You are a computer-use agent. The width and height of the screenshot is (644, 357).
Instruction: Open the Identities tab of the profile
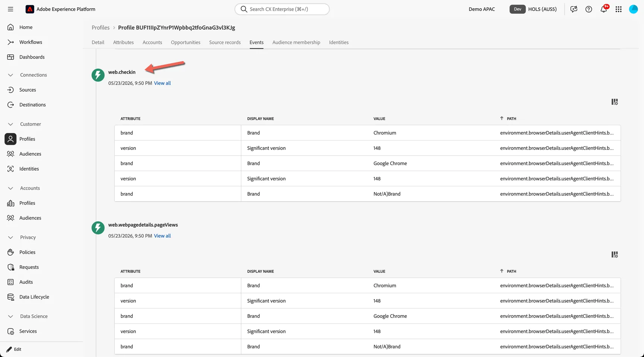click(x=339, y=42)
